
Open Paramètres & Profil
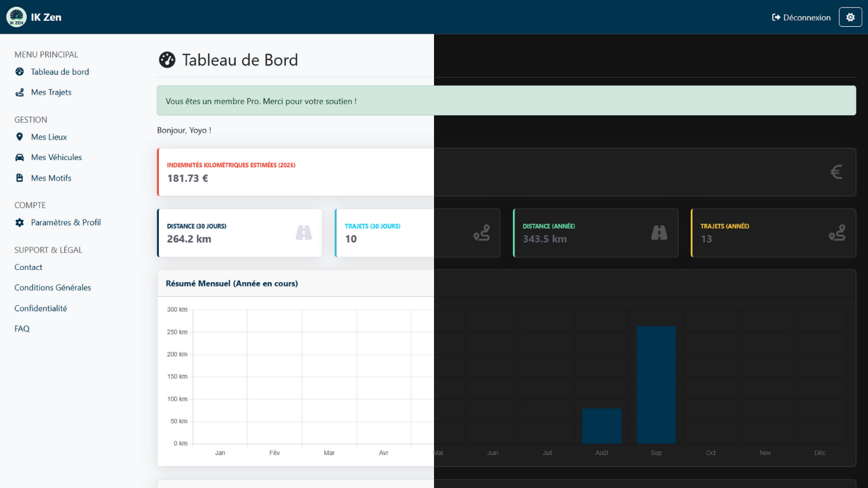click(66, 222)
